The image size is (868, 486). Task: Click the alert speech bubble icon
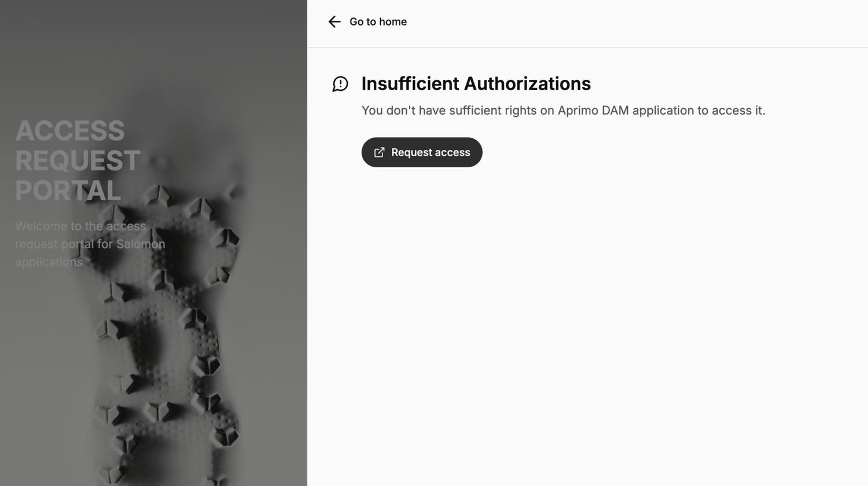click(340, 84)
